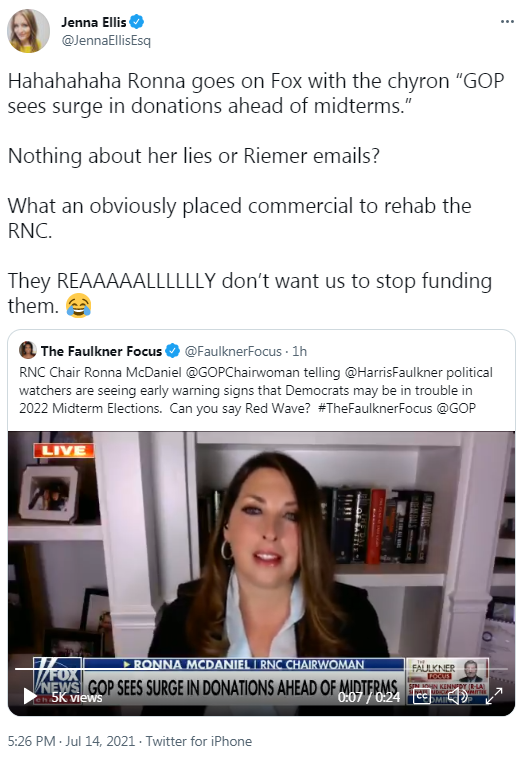Open the Twitter for iPhone source link
The width and height of the screenshot is (530, 762).
(x=199, y=742)
